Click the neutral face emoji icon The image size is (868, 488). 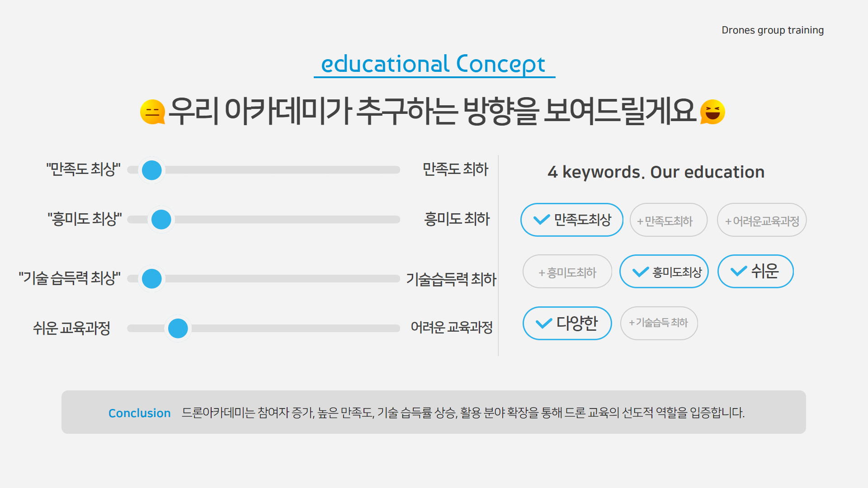click(152, 112)
